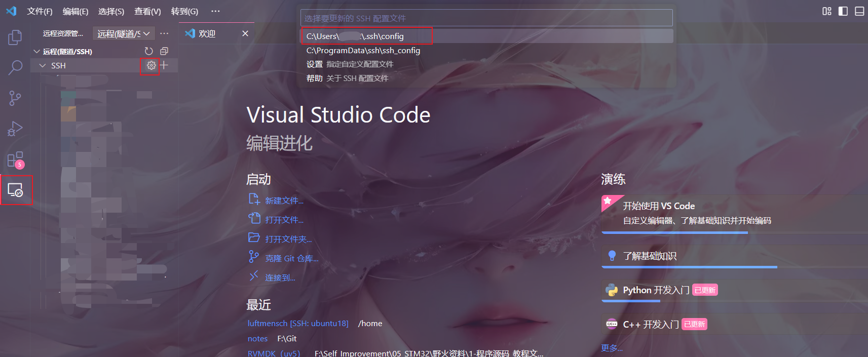Collapse all in remote explorer section
Viewport: 868px width, 357px height.
pos(164,51)
